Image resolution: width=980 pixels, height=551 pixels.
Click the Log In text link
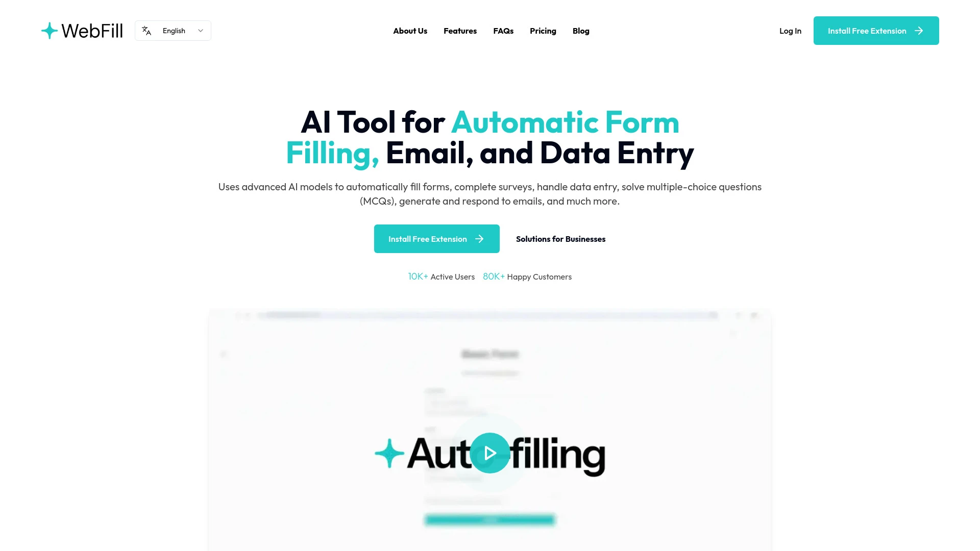[x=790, y=30]
